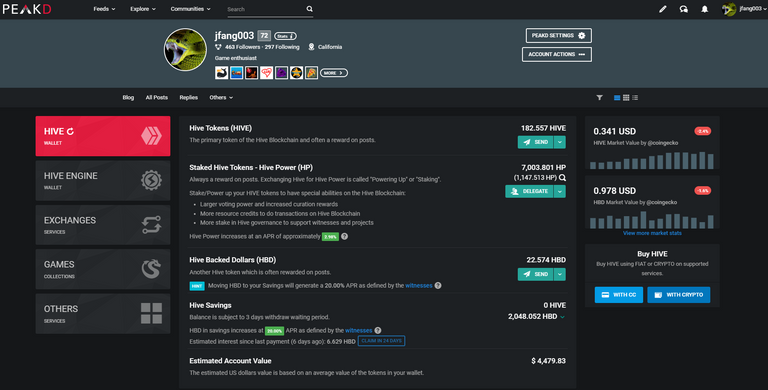Click the help icon beside the savings witnesses link
768x390 pixels.
pyautogui.click(x=378, y=331)
